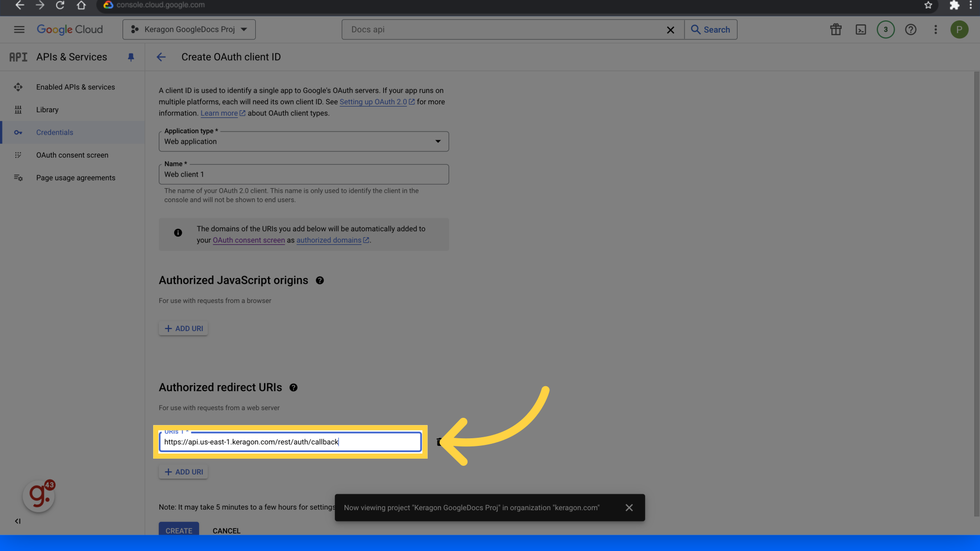Activate Cloud Shell terminal icon
980x551 pixels.
[861, 30]
